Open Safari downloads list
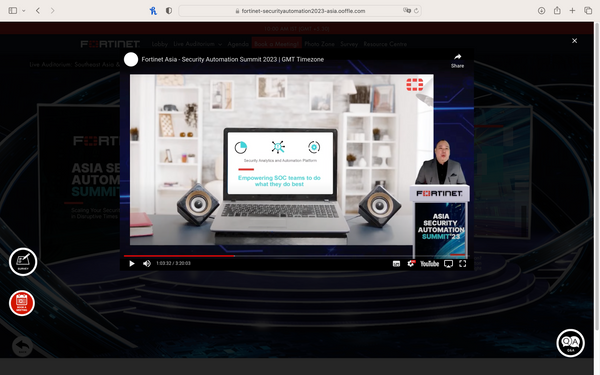Viewport: 600px width, 375px height. pyautogui.click(x=541, y=11)
